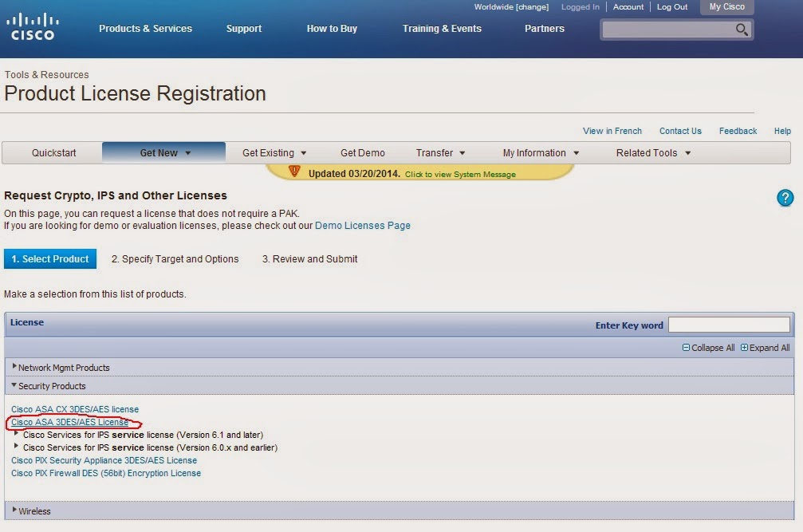Screen dimensions: 803x532
Task: Click the Expand All plus icon
Action: (x=744, y=347)
